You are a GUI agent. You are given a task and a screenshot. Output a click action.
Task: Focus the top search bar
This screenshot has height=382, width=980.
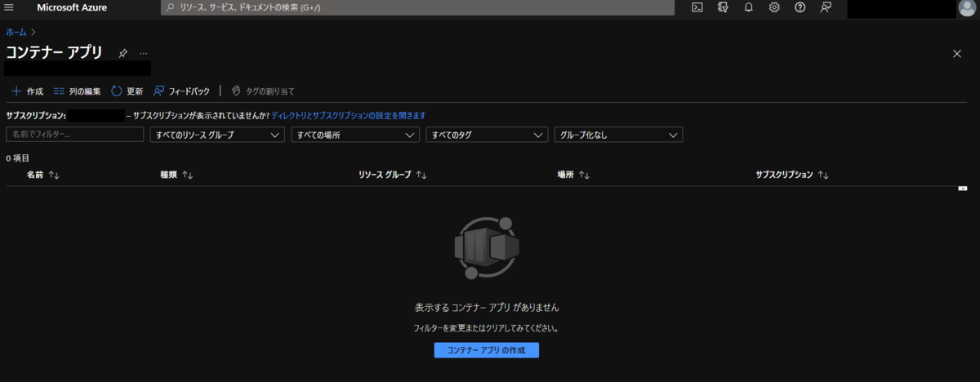(x=417, y=7)
